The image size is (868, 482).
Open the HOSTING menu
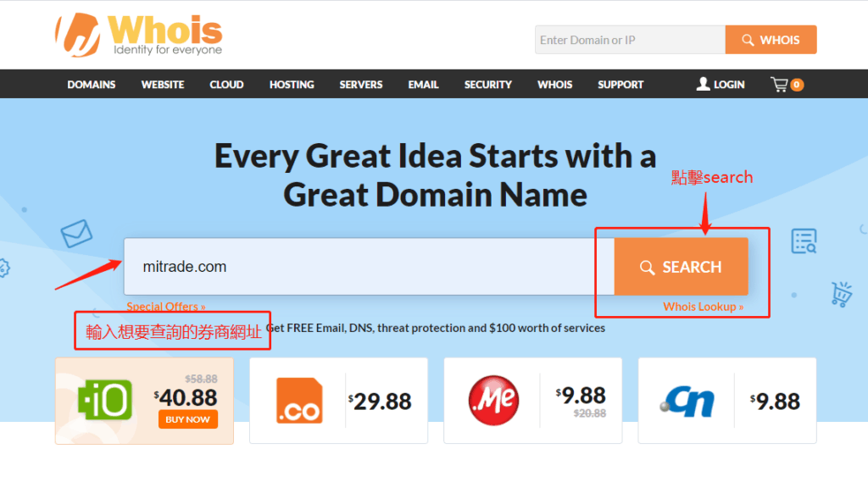pyautogui.click(x=292, y=85)
